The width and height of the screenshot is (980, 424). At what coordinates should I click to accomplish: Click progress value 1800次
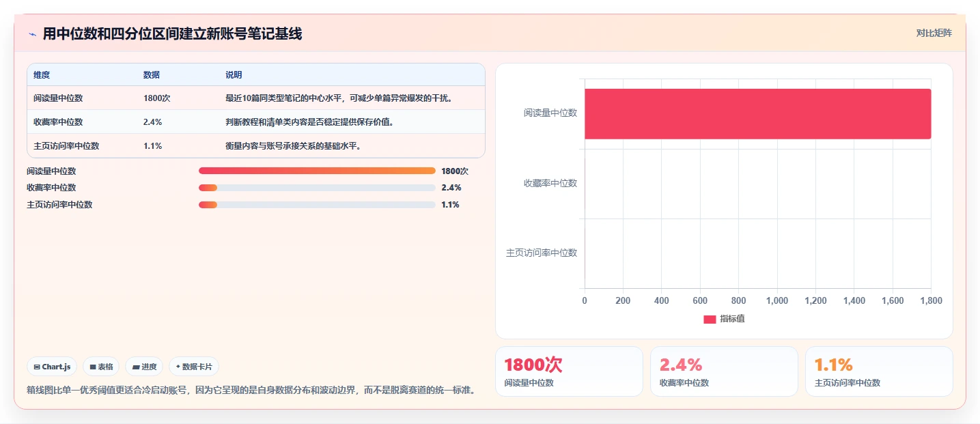(455, 171)
